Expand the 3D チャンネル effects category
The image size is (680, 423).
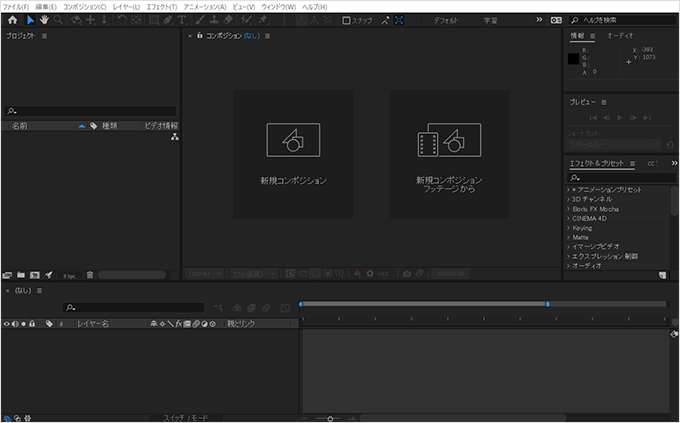(592, 199)
